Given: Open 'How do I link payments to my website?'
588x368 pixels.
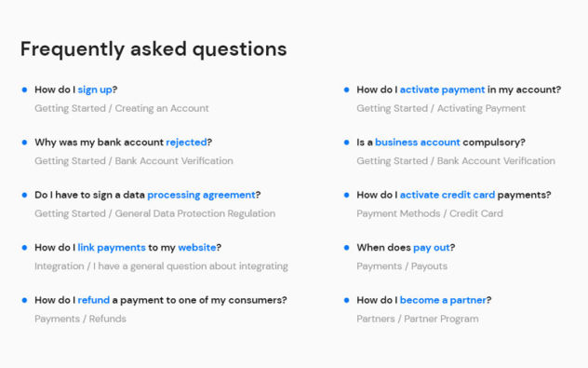Looking at the screenshot, I should 127,248.
